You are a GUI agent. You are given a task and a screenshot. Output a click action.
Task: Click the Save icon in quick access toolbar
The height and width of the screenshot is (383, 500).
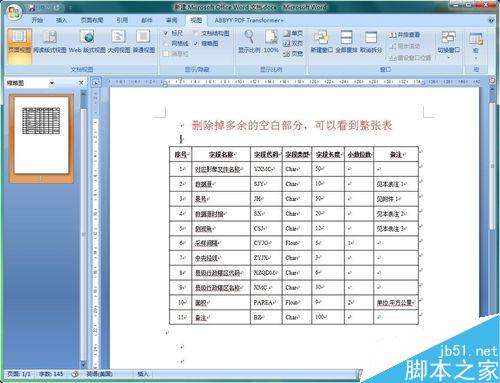point(32,7)
